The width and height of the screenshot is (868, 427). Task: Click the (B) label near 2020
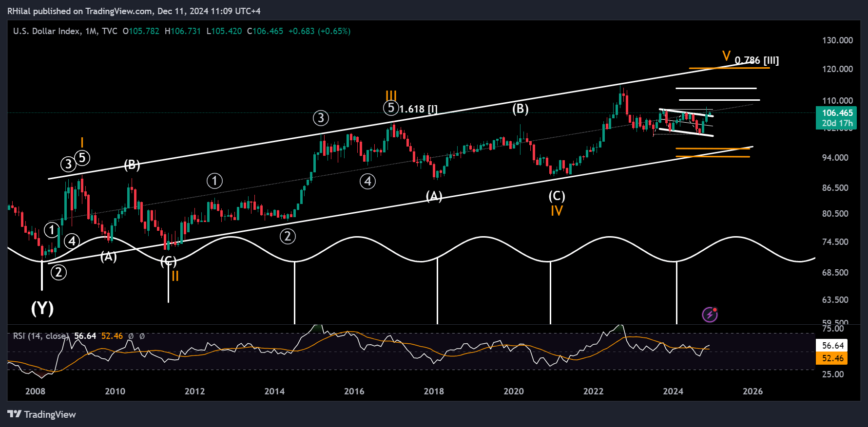[x=520, y=109]
